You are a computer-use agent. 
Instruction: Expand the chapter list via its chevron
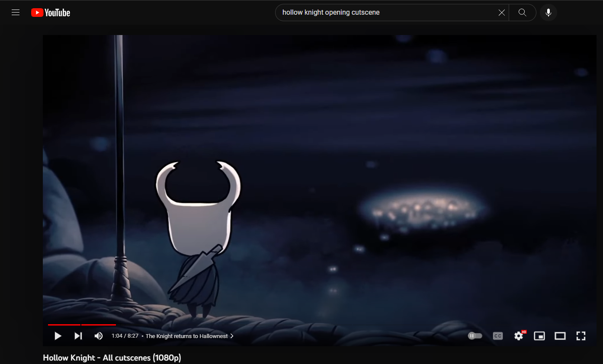click(x=232, y=335)
